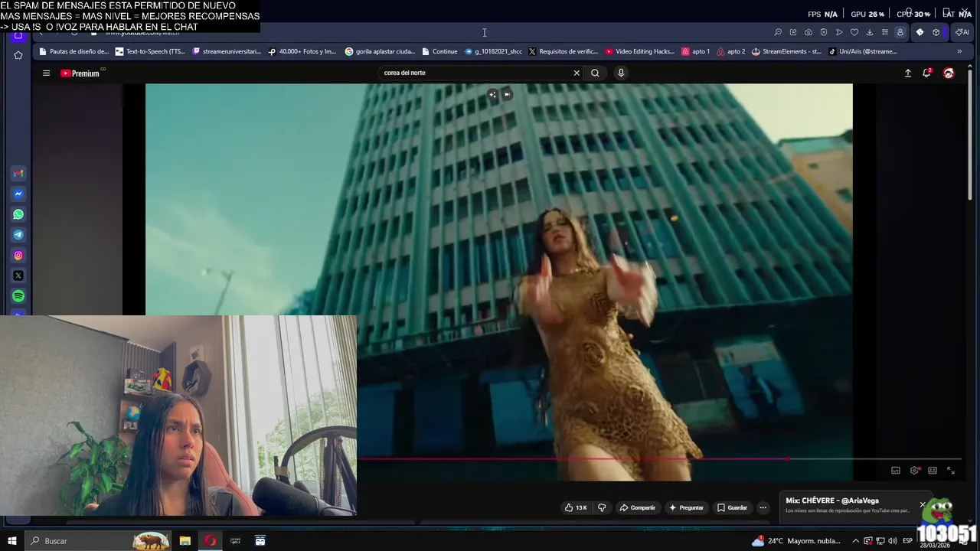980x551 pixels.
Task: Dismiss the Mix: CHÉVERE notification
Action: (x=923, y=505)
